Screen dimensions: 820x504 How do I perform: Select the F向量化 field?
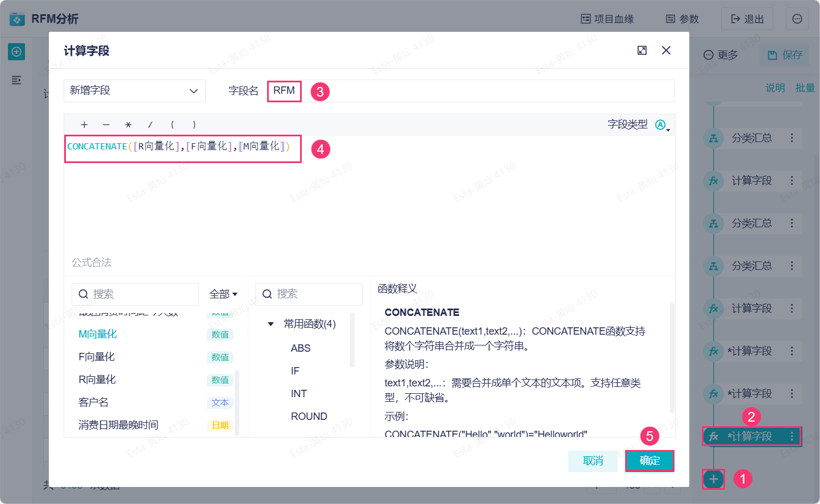97,357
